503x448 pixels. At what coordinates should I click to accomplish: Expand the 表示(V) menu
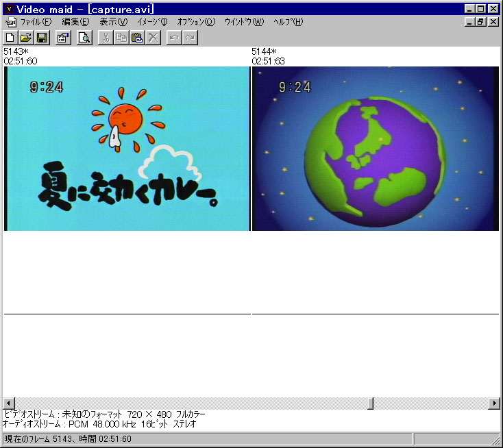click(x=113, y=22)
